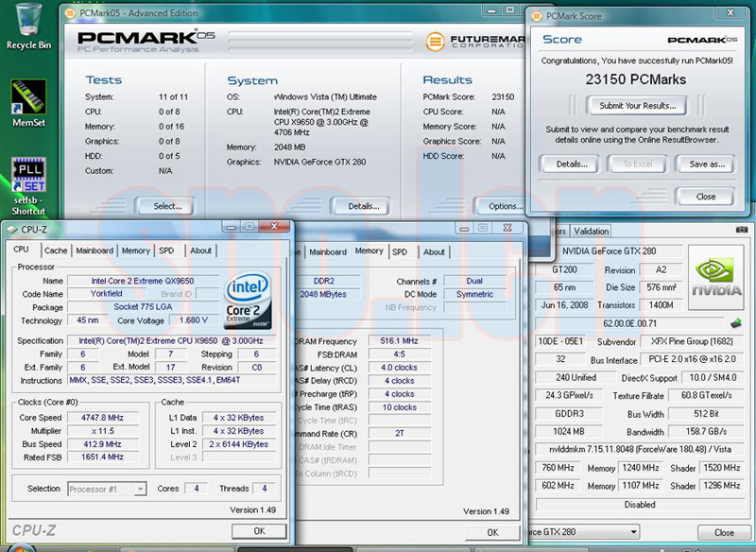Click the Close button in GPU-Z
756x552 pixels.
(x=724, y=532)
